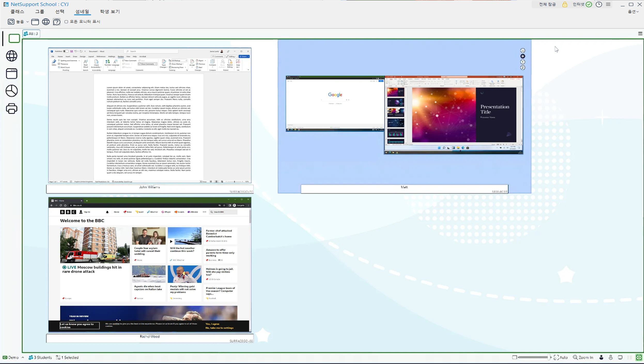
Task: Click the thumbnail grid layout icon in status bar
Action: [x=639, y=357]
